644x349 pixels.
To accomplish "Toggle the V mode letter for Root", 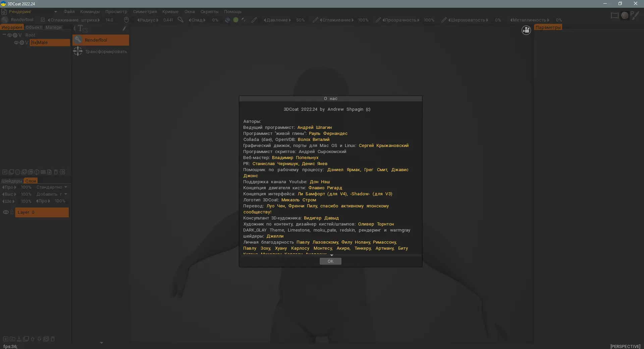I will [x=20, y=35].
